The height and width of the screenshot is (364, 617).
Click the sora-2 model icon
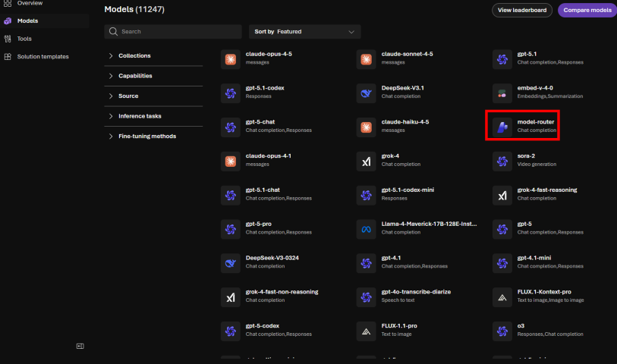point(502,161)
